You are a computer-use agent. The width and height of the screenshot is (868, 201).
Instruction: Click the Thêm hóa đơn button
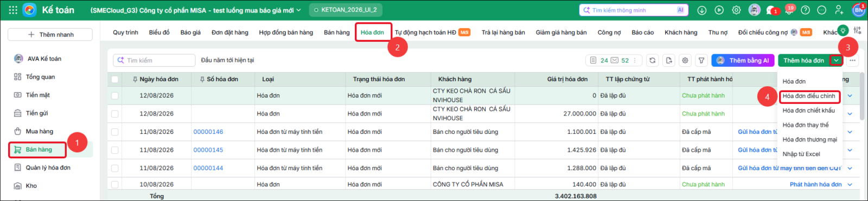click(803, 60)
